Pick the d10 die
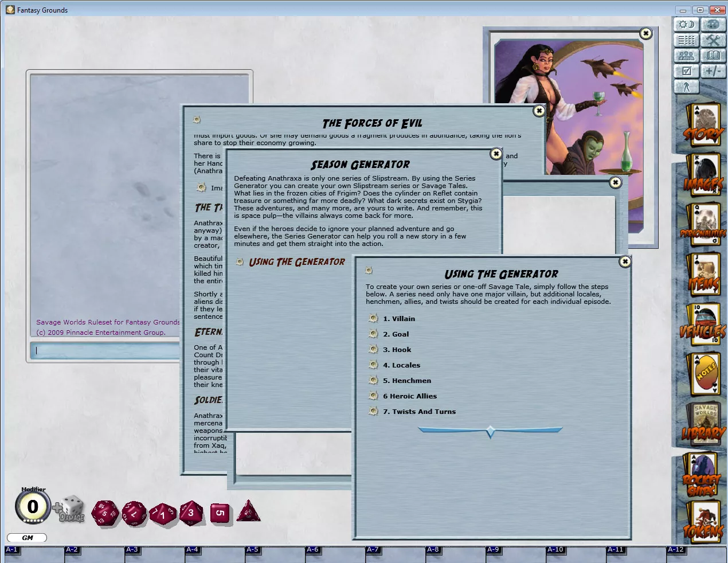728x563 pixels. 163,514
